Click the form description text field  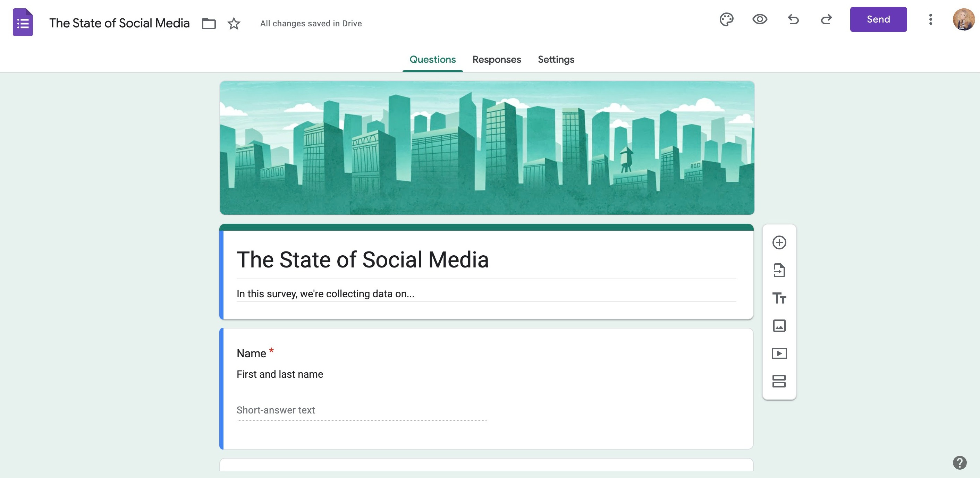click(x=486, y=294)
